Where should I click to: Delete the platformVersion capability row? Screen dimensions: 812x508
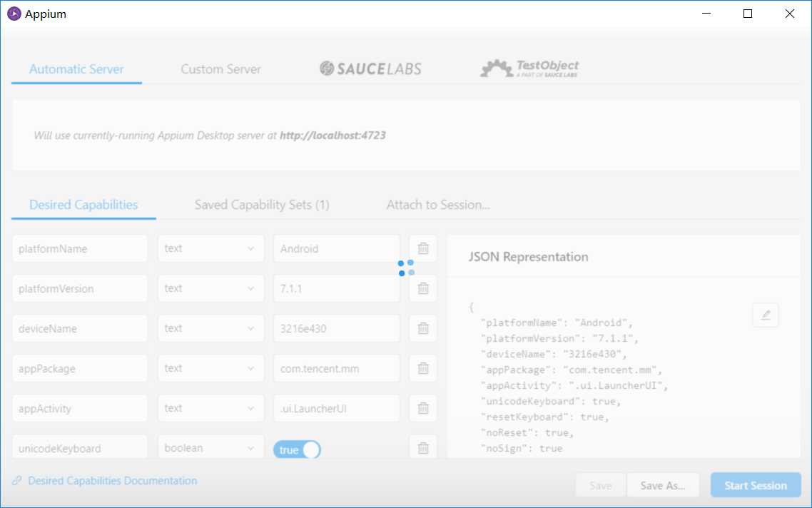[423, 288]
